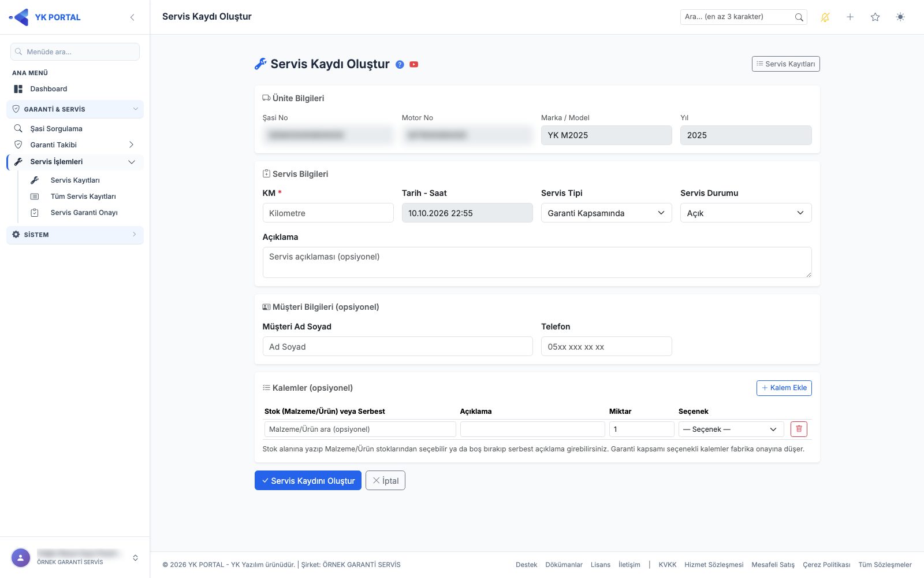This screenshot has width=924, height=578.
Task: Open the red video tutorial icon
Action: 414,65
